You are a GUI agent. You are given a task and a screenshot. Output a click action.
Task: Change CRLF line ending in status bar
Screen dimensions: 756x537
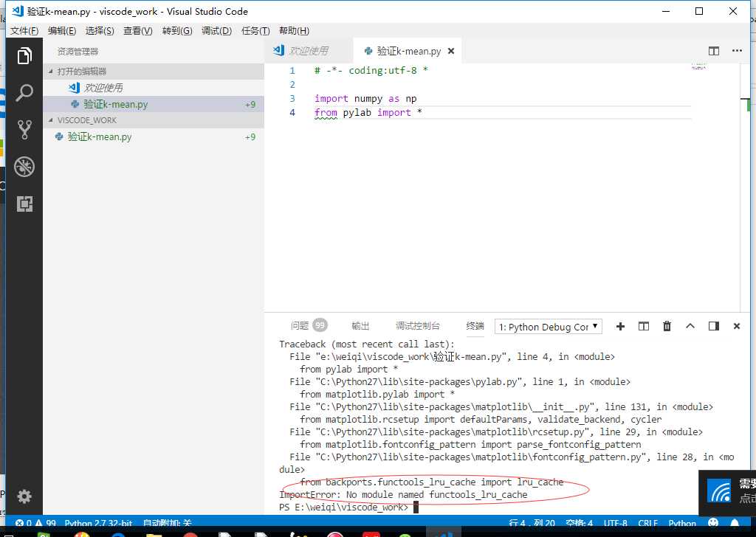pos(647,523)
